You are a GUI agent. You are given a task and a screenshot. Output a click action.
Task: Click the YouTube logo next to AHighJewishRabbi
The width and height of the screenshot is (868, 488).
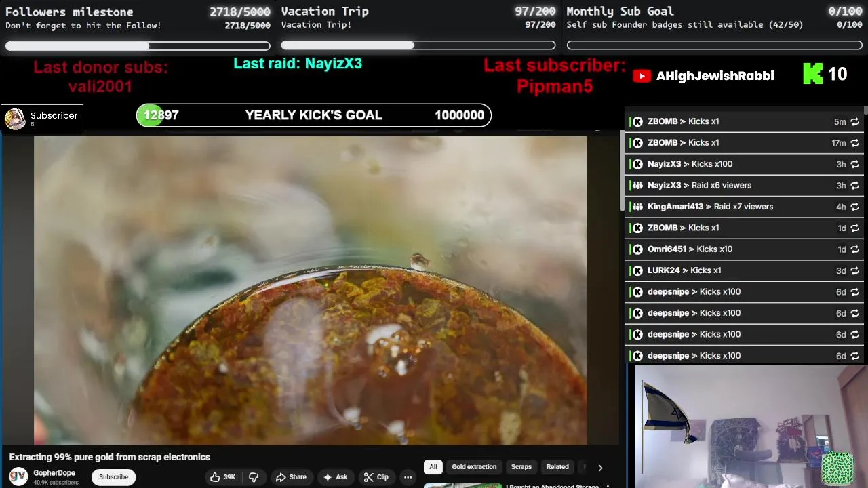point(642,76)
